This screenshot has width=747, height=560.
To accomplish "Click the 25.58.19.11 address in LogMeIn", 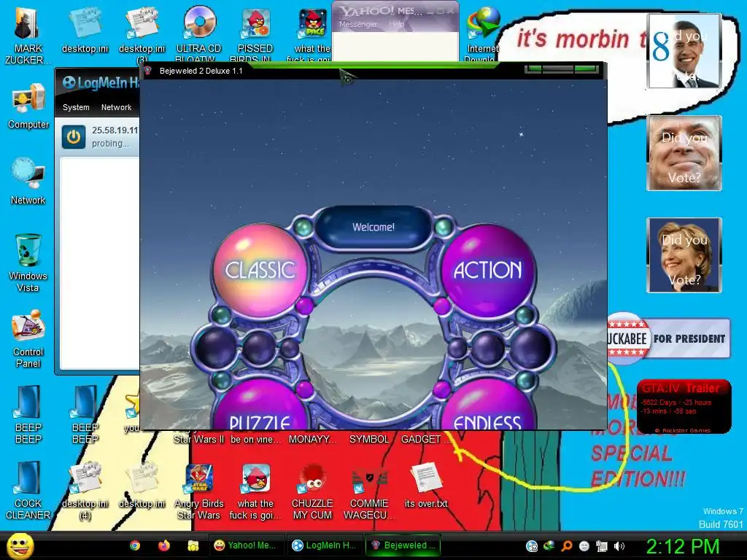I will coord(115,130).
